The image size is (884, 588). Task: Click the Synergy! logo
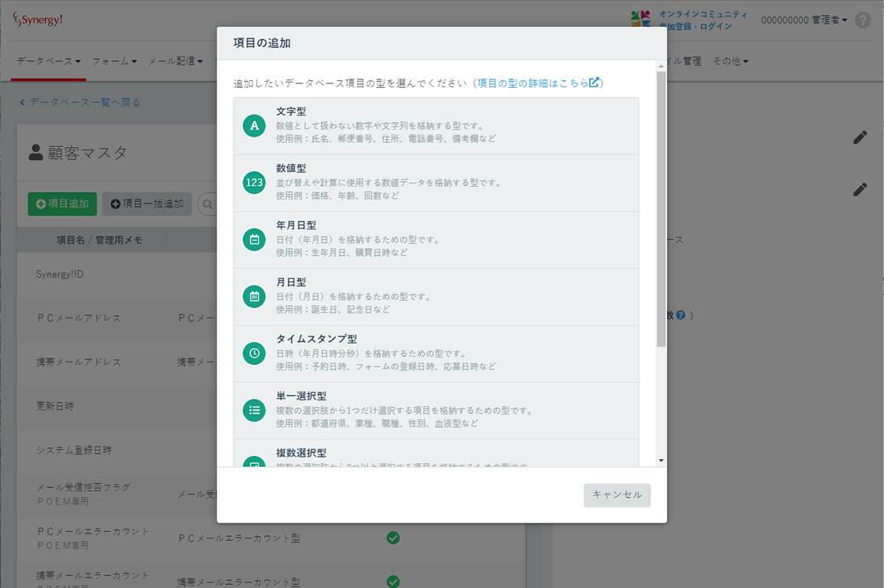coord(38,19)
